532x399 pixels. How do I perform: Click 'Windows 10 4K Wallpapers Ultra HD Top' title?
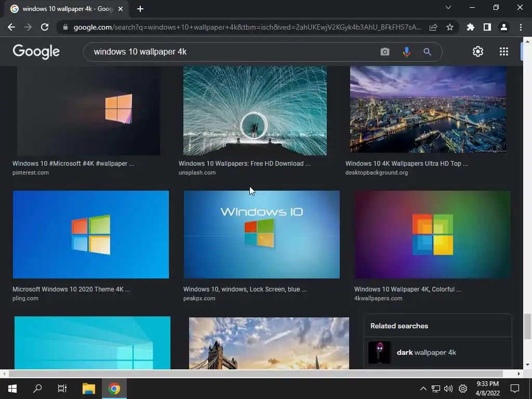[406, 164]
